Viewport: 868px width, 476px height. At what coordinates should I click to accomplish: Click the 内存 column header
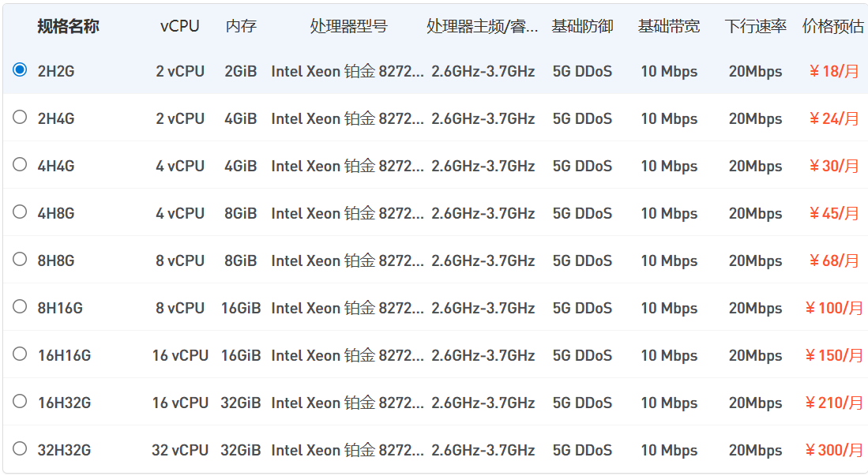pos(241,27)
